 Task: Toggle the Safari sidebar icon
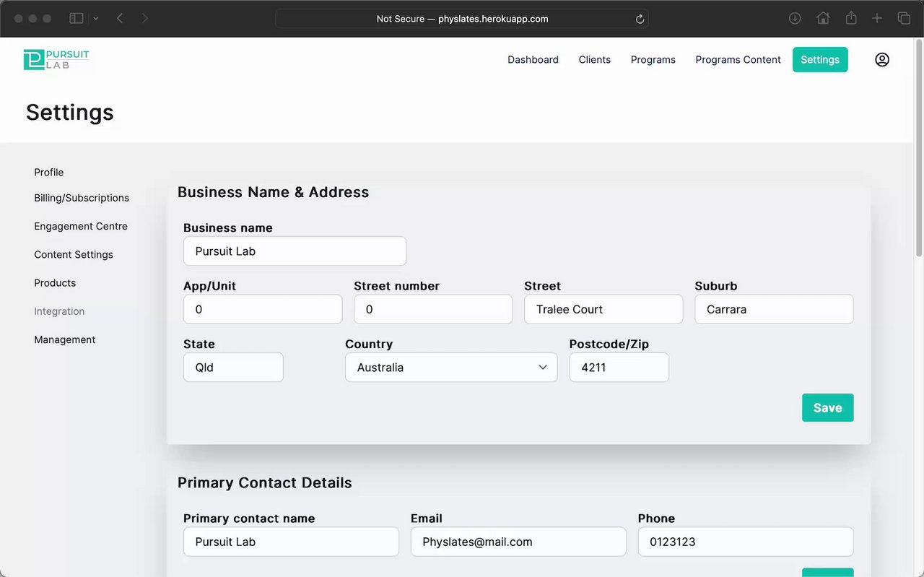(76, 19)
